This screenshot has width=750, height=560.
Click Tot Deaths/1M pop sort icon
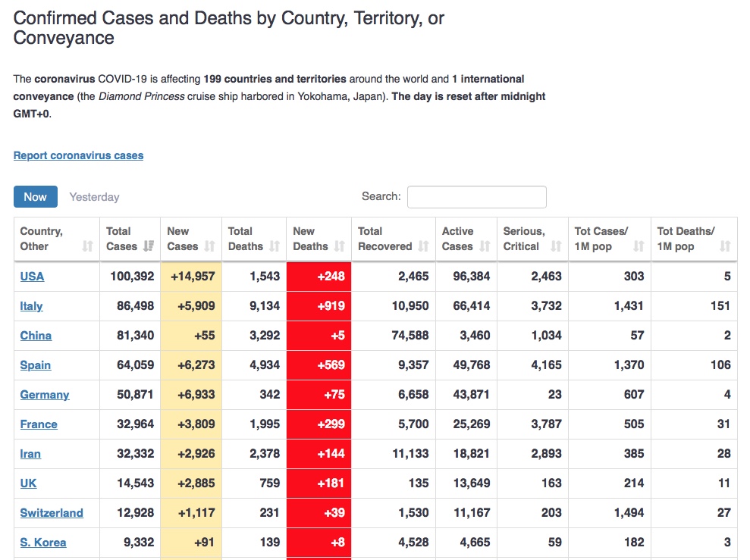(725, 246)
